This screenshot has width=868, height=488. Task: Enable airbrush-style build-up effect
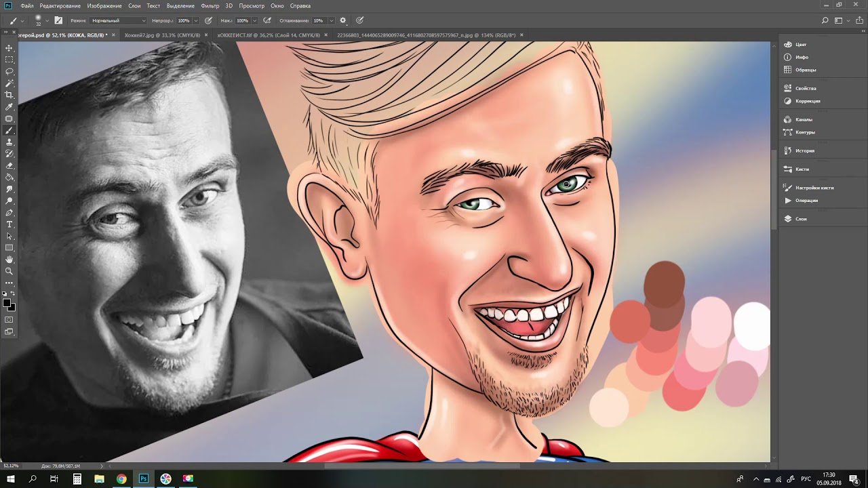click(268, 20)
